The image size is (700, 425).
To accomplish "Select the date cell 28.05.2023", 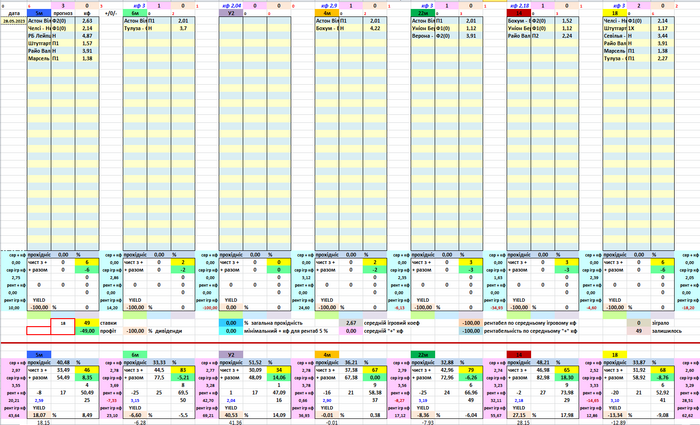I will click(14, 21).
